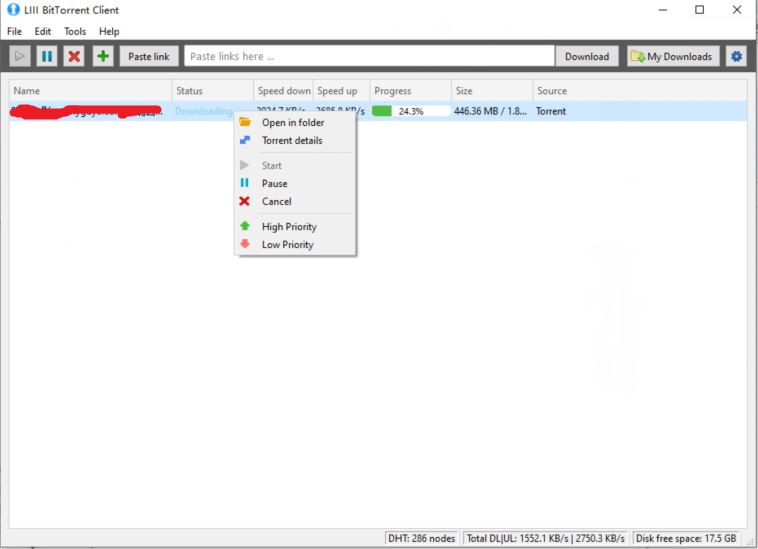Screen dimensions: 758x549
Task: Click the Torrent source cell
Action: point(551,111)
